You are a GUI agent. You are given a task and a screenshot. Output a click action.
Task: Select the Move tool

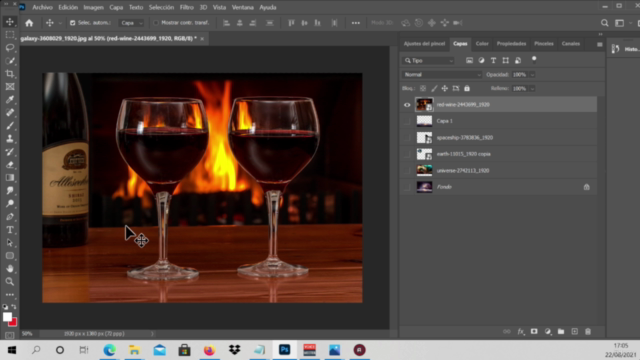click(10, 22)
